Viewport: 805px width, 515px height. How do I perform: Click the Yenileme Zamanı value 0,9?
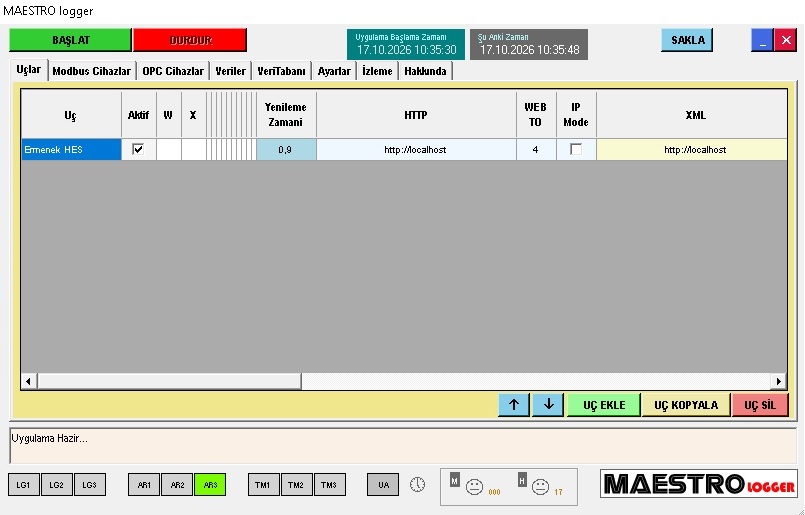click(x=286, y=149)
